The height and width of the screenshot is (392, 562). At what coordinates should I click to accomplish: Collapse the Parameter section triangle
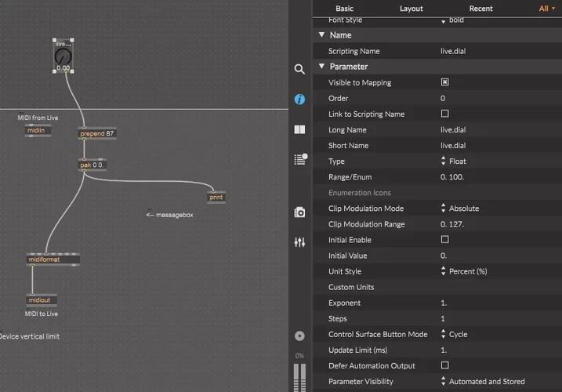[x=321, y=67]
